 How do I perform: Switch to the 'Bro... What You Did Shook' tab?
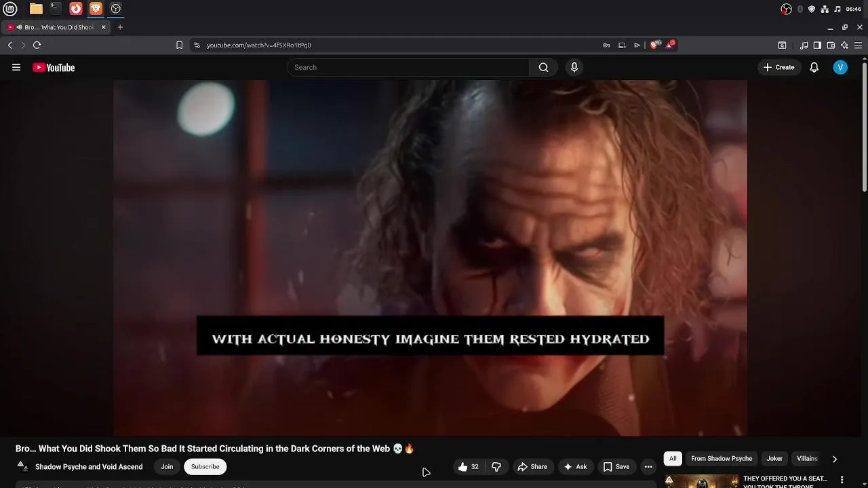56,27
